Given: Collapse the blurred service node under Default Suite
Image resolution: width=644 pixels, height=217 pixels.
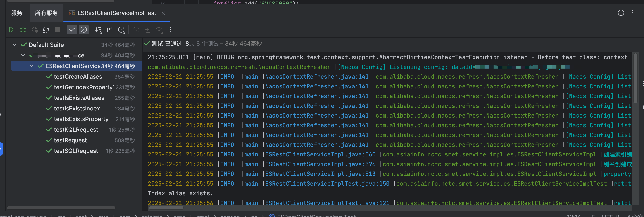Looking at the screenshot, I should coord(23,55).
